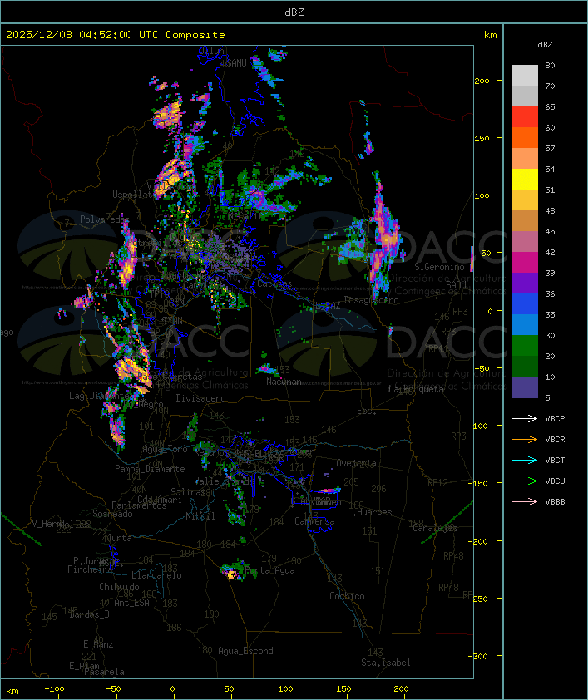Select the red legend swatch below 65
The image size is (588, 700).
pyautogui.click(x=525, y=116)
